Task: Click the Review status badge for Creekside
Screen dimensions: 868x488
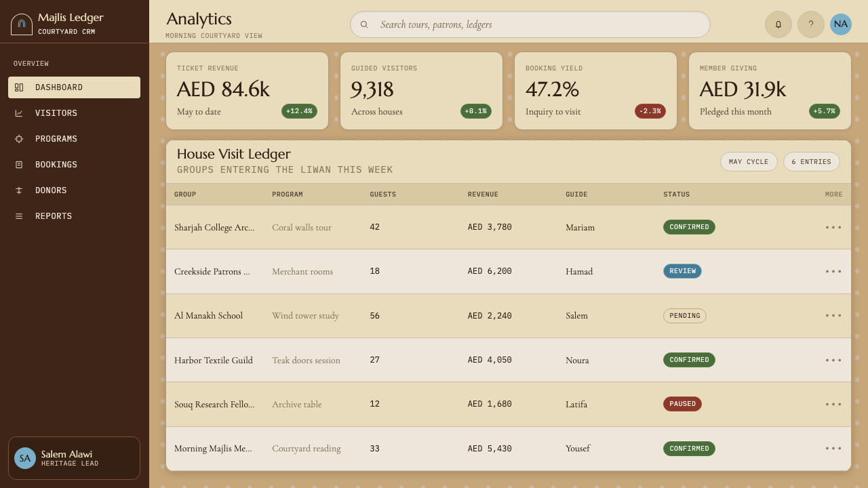Action: [682, 271]
